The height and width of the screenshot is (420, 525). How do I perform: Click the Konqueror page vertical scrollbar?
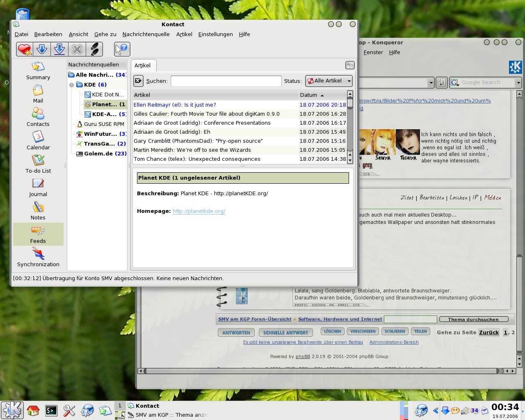pos(519,228)
